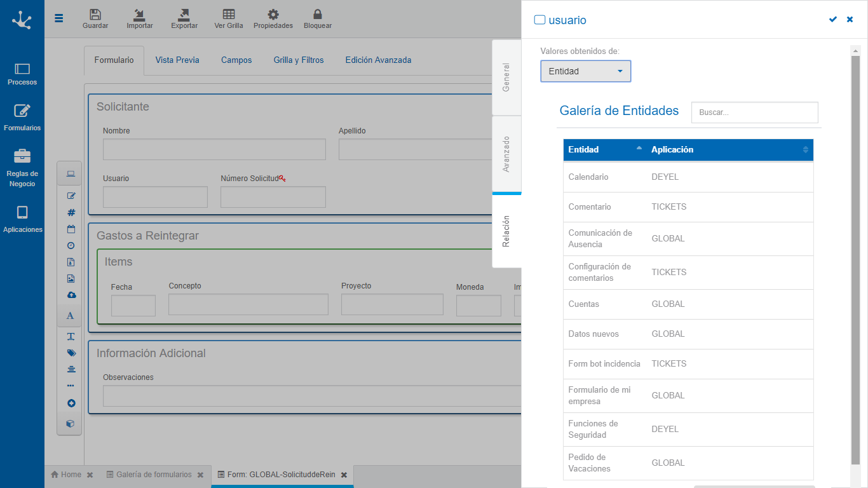
Task: Close the Home bottom tab
Action: click(90, 475)
